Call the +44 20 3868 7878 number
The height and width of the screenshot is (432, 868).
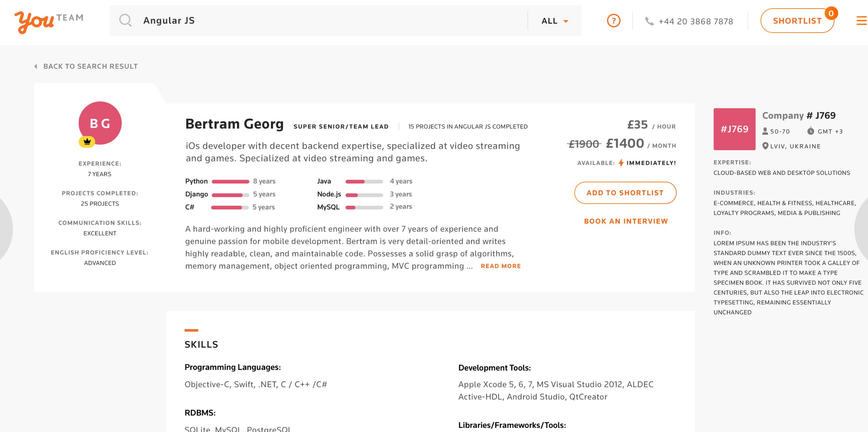[x=696, y=21]
